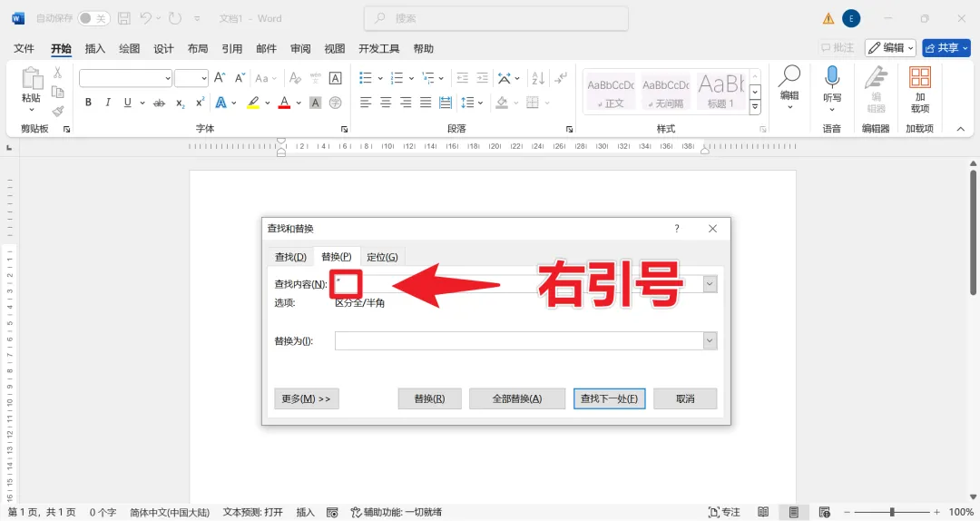The height and width of the screenshot is (521, 980).
Task: Center align the paragraph
Action: pos(386,103)
